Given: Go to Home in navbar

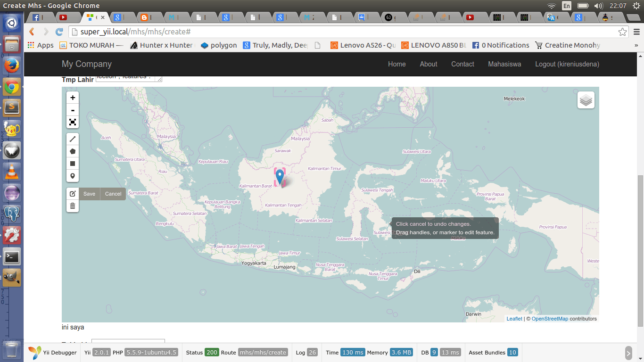Looking at the screenshot, I should click(397, 64).
